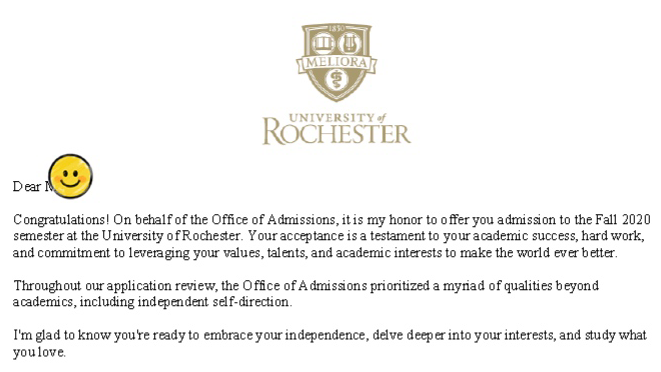
Task: Click 'University of Rochester' in body text
Action: pyautogui.click(x=171, y=235)
